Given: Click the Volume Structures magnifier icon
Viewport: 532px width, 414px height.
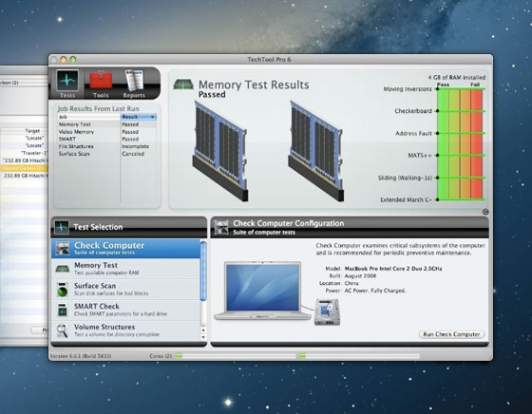Looking at the screenshot, I should coord(62,330).
